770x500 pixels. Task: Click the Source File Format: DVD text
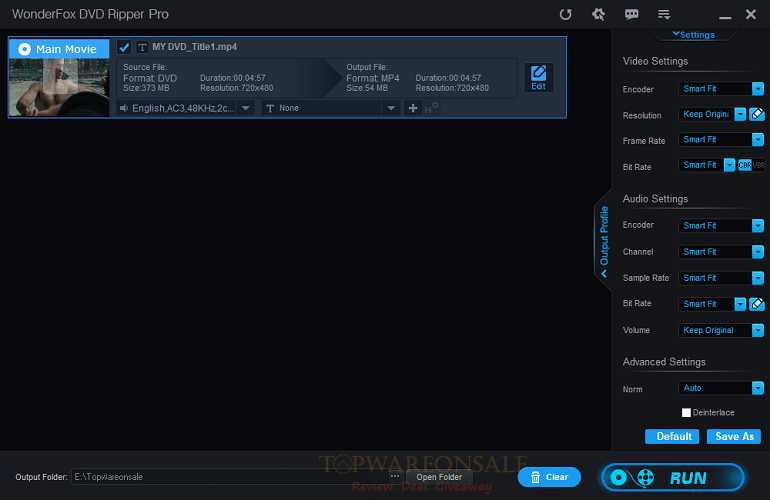coord(150,79)
